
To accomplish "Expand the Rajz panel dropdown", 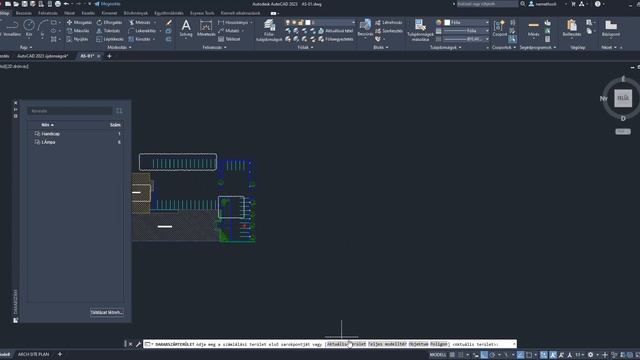I will [26, 47].
